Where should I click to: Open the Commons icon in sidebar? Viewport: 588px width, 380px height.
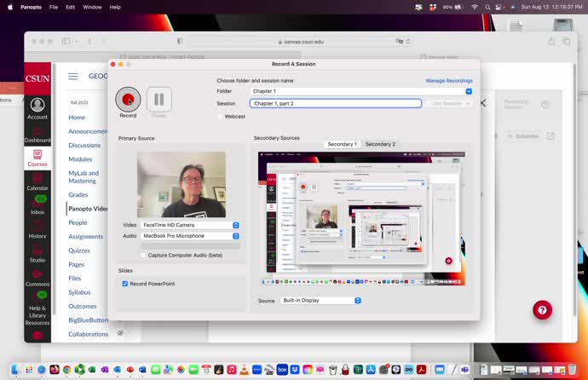(37, 274)
